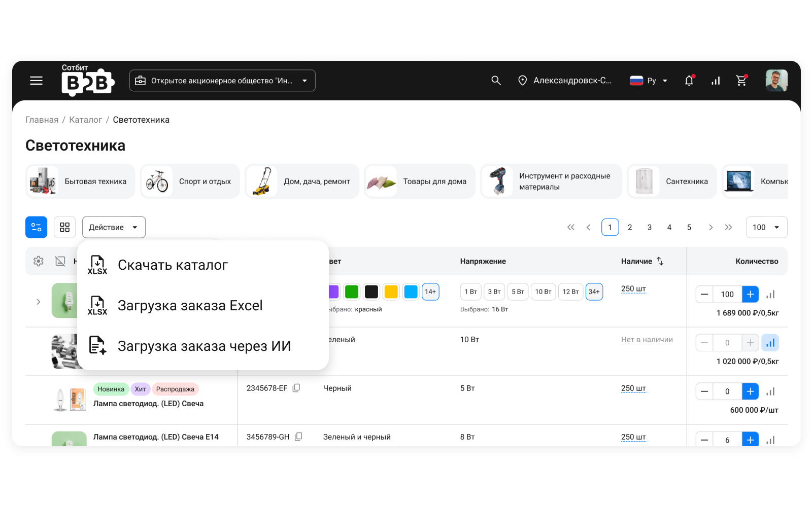Choose Скачать каталог menu item
Viewport: 812px width, 505px height.
[203, 265]
